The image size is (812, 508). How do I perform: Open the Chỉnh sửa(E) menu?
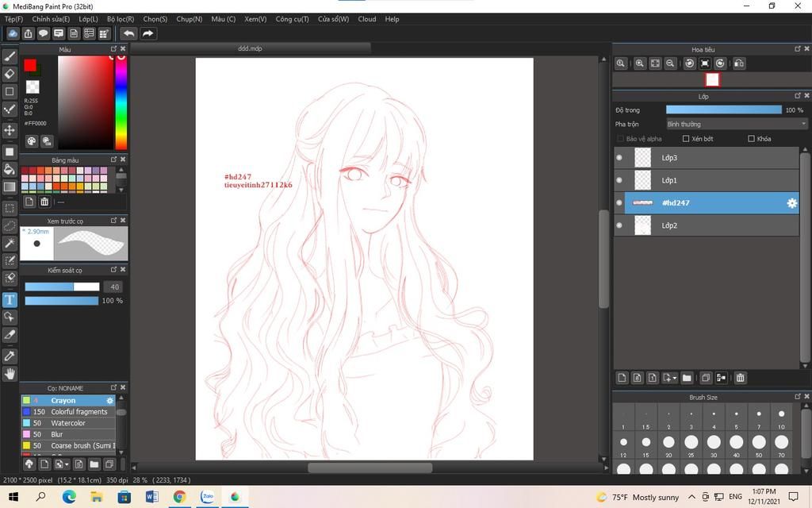(51, 19)
